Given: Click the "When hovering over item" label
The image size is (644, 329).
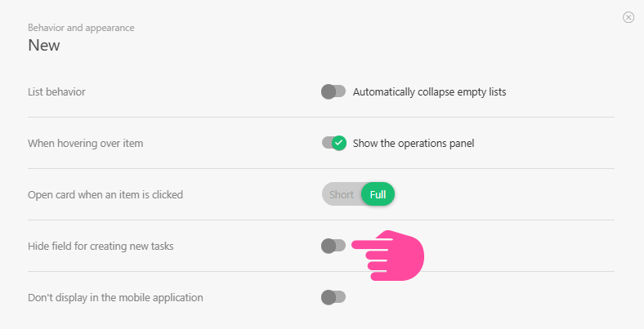Looking at the screenshot, I should click(86, 143).
